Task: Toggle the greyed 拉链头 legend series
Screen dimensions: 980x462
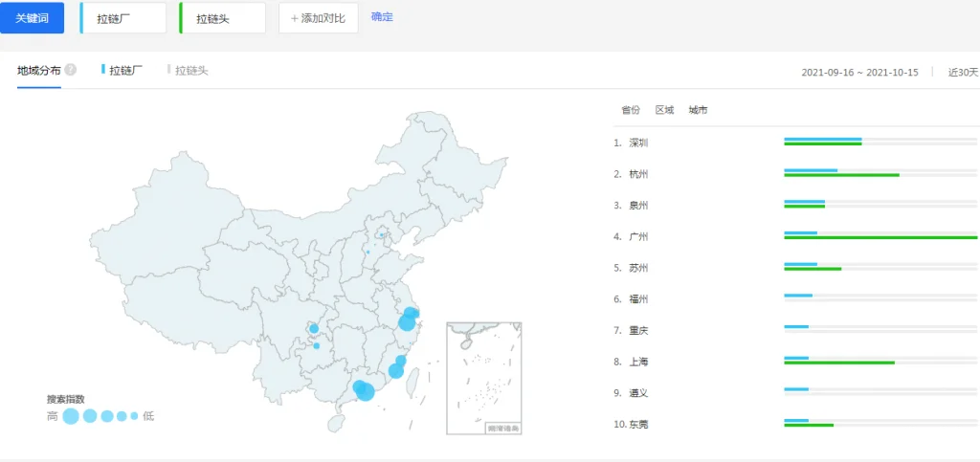Action: click(189, 71)
